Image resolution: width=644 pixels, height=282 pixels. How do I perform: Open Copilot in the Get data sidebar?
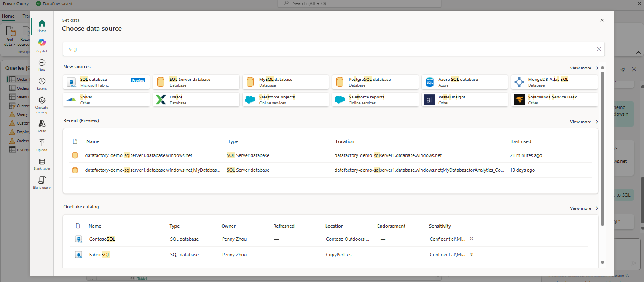(42, 45)
